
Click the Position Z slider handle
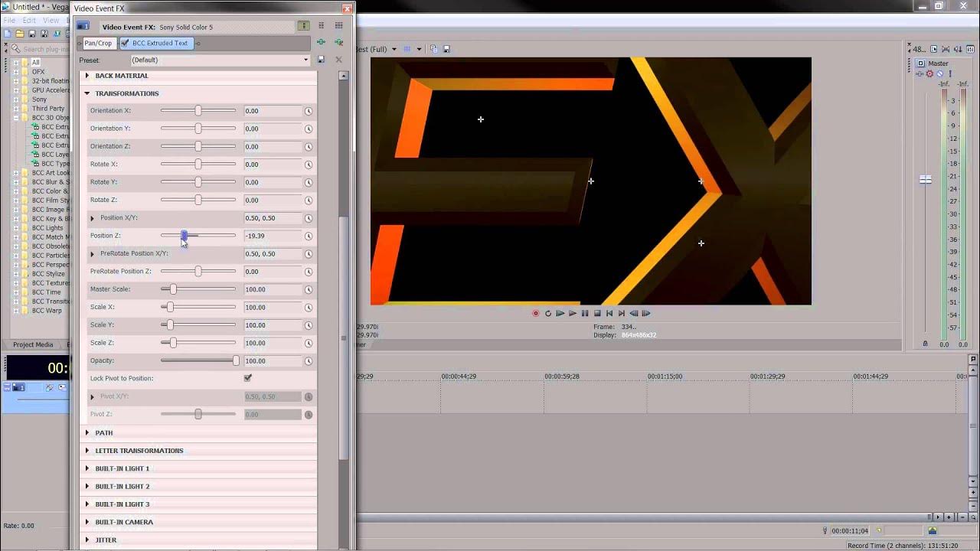pos(184,236)
